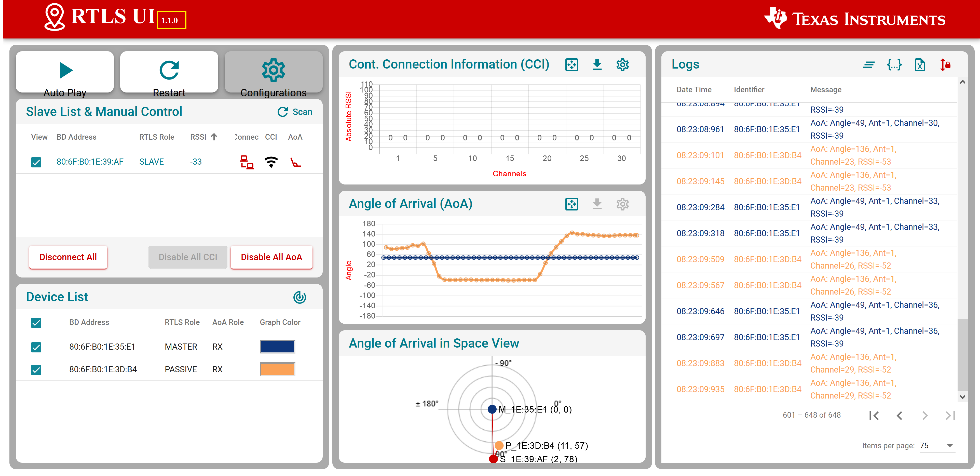
Task: Click the Message column header in Logs
Action: 826,90
